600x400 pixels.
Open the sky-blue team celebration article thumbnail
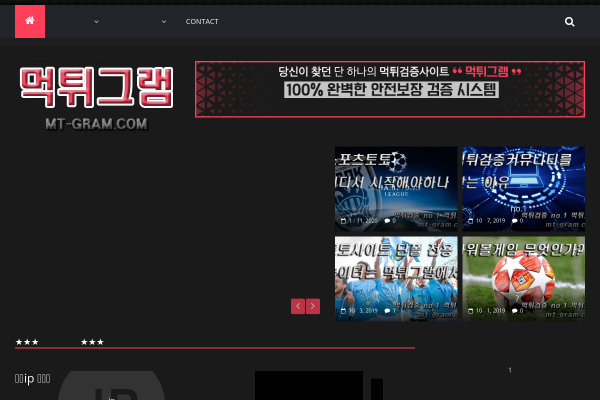396,279
